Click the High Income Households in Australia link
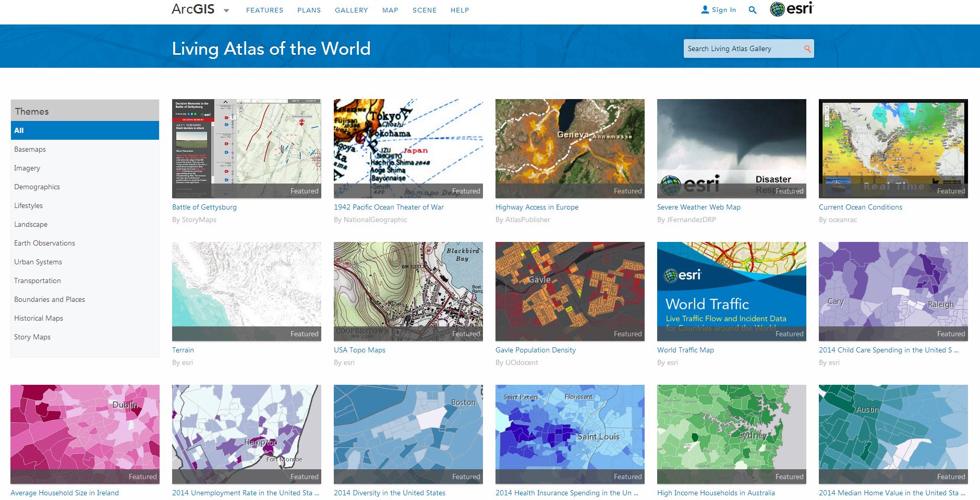The width and height of the screenshot is (980, 500). click(716, 493)
